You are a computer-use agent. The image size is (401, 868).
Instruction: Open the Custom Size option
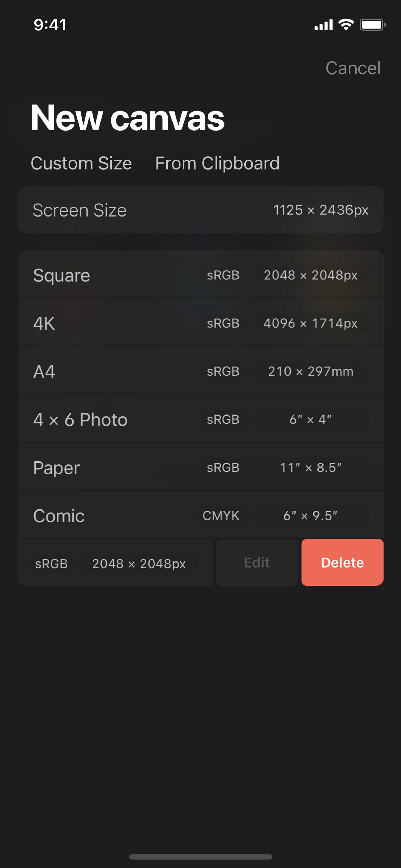pos(81,163)
